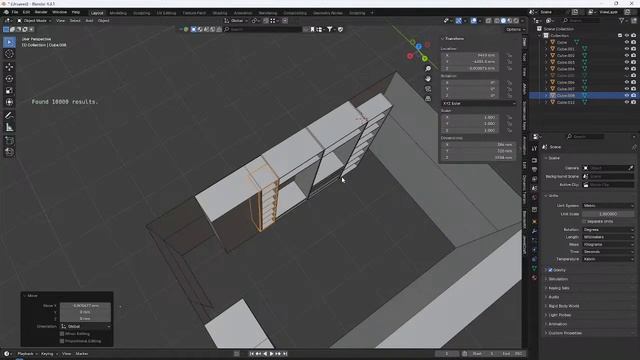This screenshot has height=360, width=640.
Task: Select the Cursor tool
Action: [9, 54]
